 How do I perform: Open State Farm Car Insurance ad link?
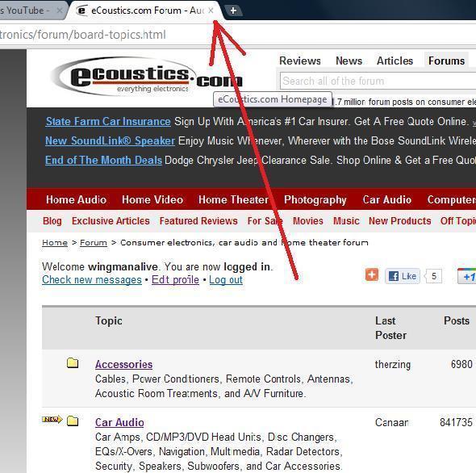pos(108,122)
